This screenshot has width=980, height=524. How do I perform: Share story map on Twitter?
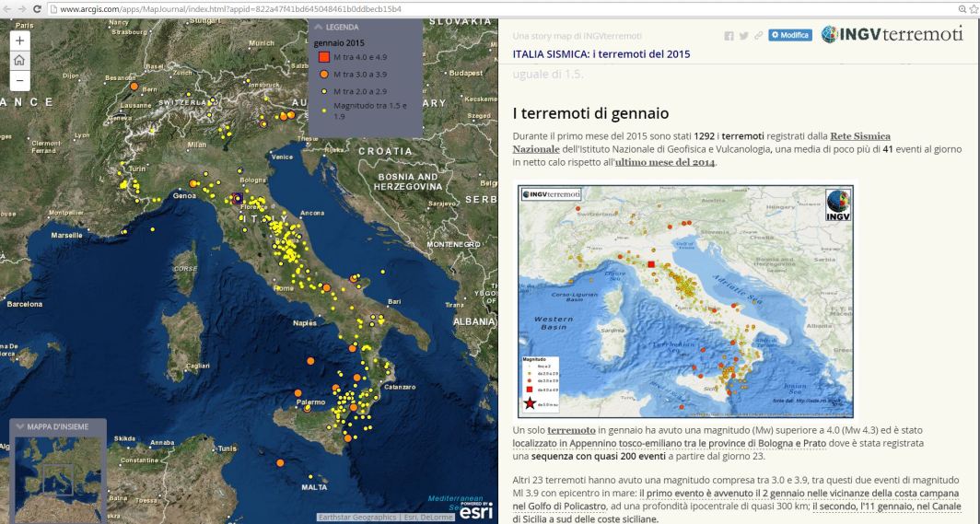[x=743, y=36]
